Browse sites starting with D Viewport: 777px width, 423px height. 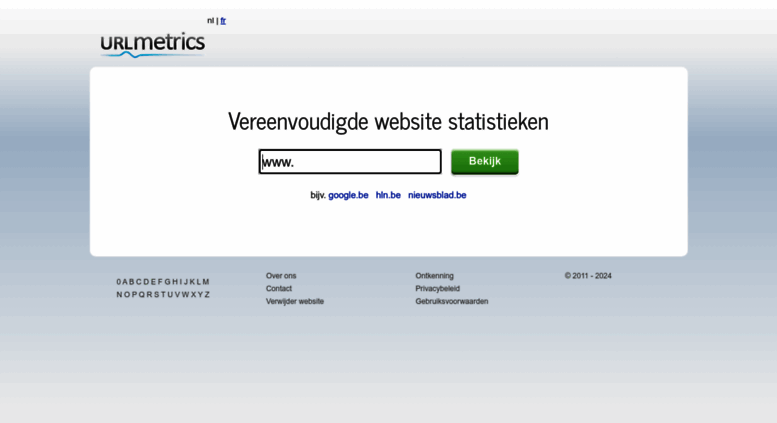[146, 282]
